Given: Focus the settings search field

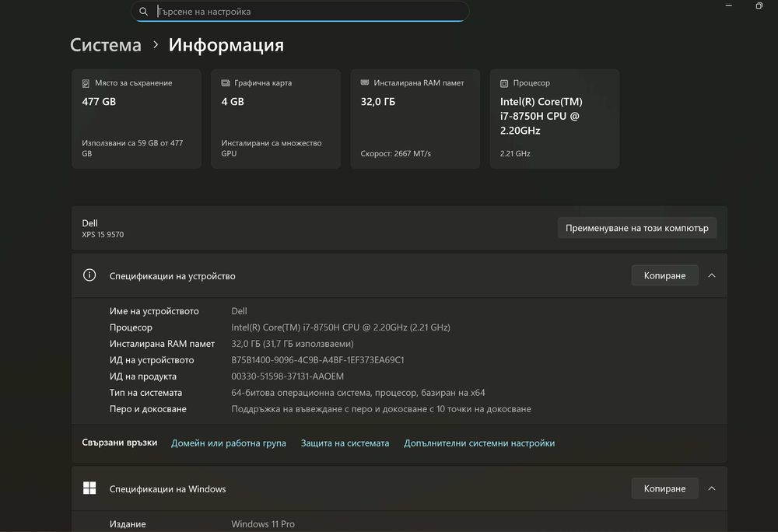Looking at the screenshot, I should 300,12.
